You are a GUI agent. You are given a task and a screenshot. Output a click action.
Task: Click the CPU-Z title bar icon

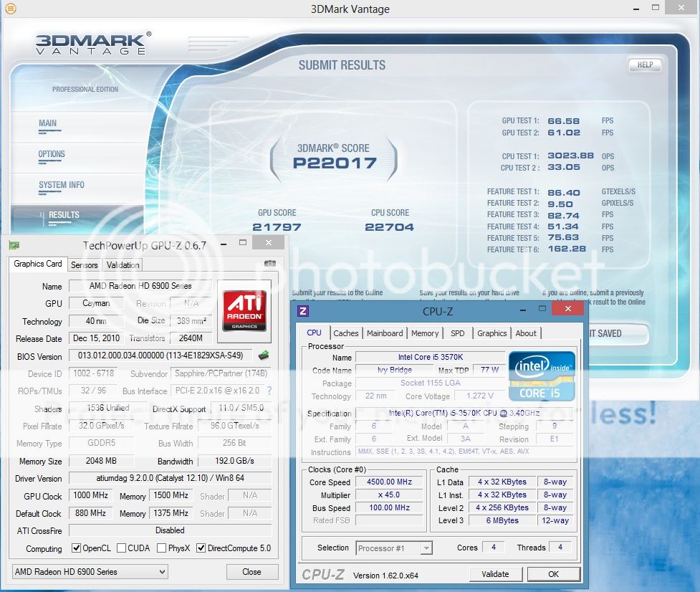pos(303,311)
